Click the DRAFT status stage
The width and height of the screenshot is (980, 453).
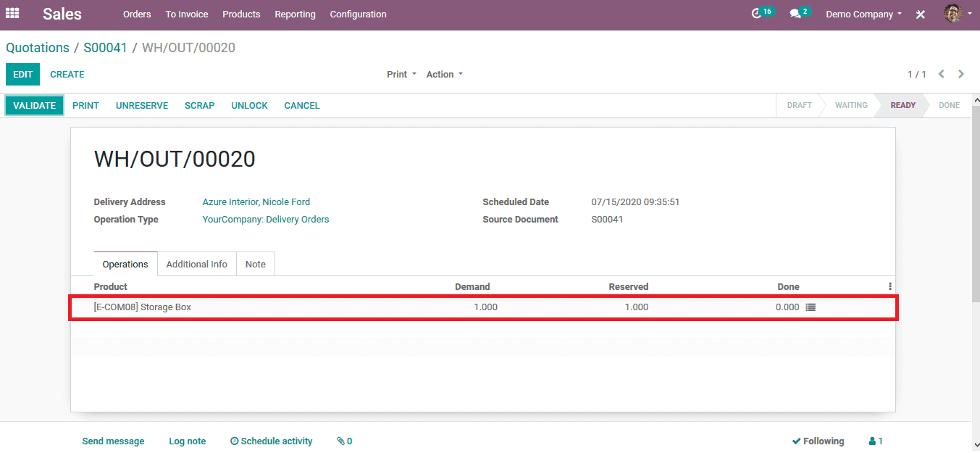click(x=799, y=106)
